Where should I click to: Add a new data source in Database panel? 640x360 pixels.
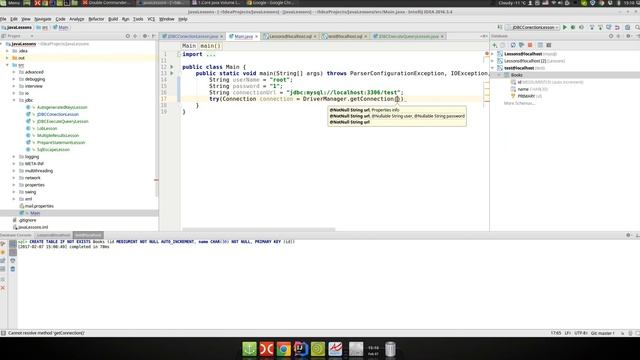[x=495, y=45]
